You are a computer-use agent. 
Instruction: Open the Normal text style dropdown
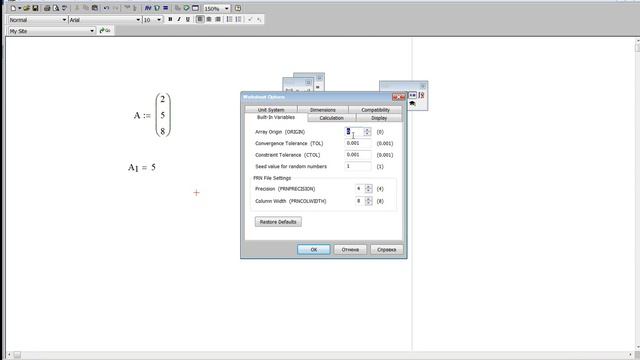click(x=64, y=20)
